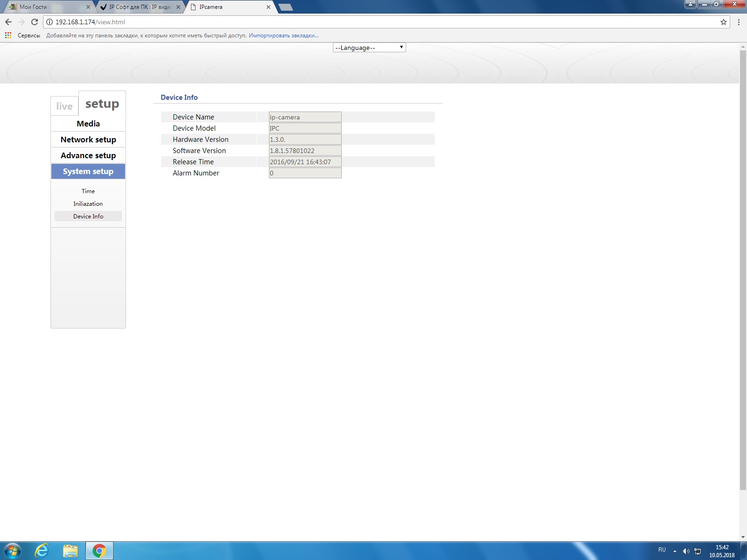The width and height of the screenshot is (747, 560).
Task: Click the volume icon in system tray
Action: [686, 551]
